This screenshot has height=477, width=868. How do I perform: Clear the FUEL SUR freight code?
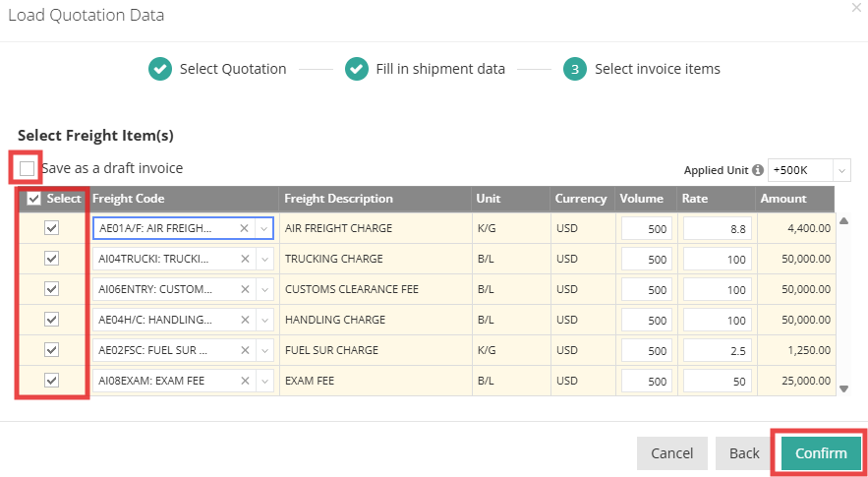(245, 350)
